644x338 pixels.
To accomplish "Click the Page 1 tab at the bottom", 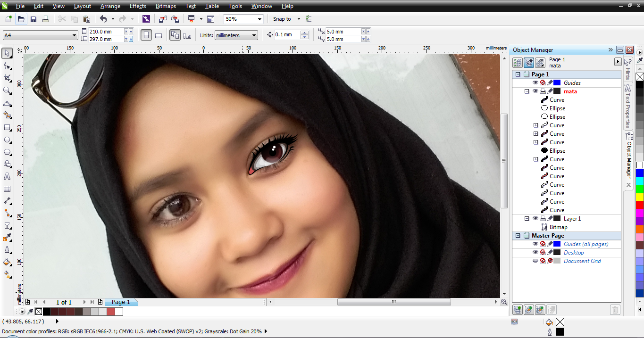I will (121, 302).
